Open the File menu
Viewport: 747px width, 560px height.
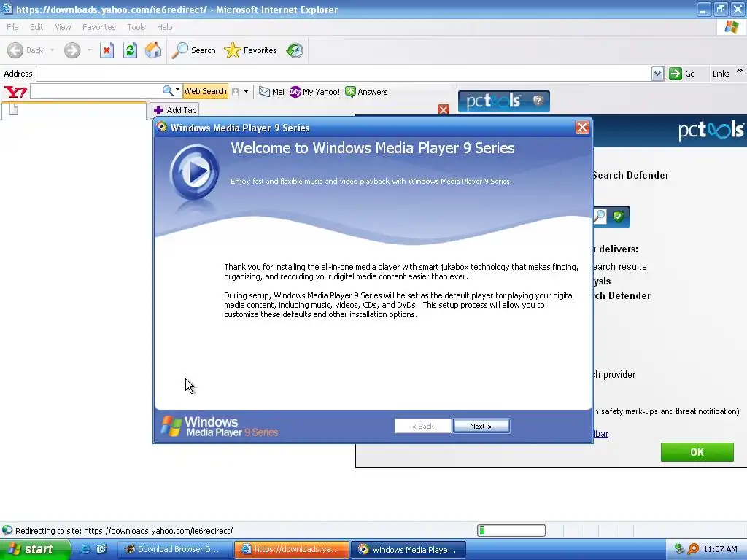click(x=12, y=27)
